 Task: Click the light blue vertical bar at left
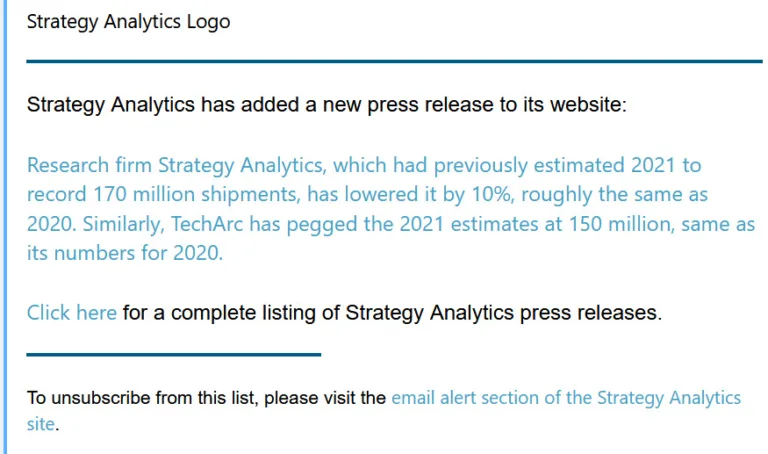coord(5,227)
